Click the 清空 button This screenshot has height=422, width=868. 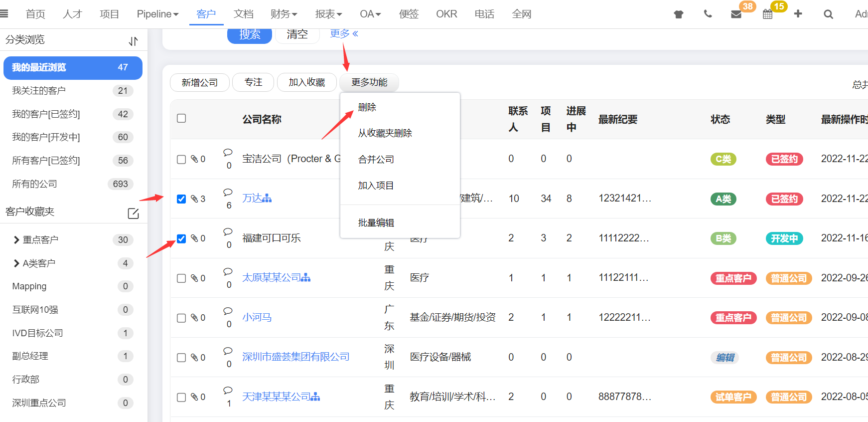pos(297,34)
